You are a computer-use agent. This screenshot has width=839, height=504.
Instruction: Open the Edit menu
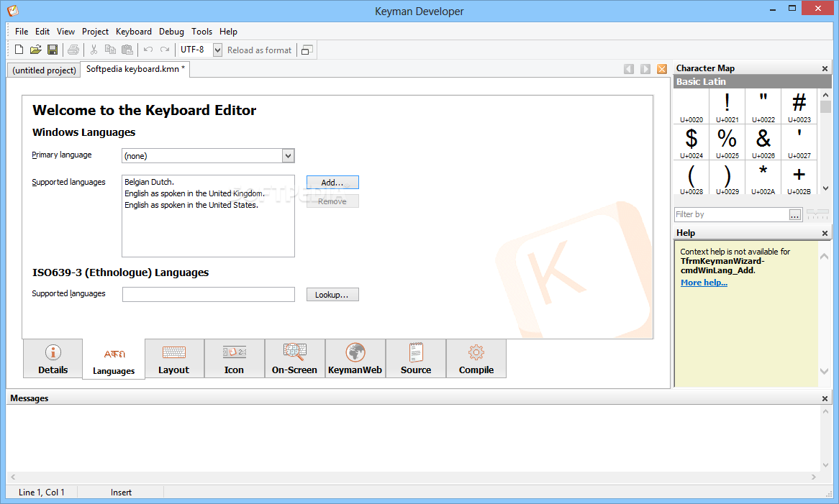point(42,32)
